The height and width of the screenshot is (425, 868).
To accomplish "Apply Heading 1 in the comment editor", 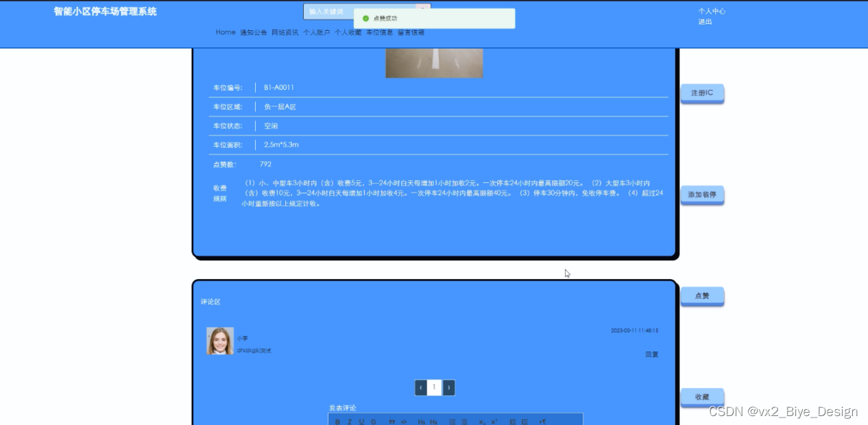I will pyautogui.click(x=422, y=422).
